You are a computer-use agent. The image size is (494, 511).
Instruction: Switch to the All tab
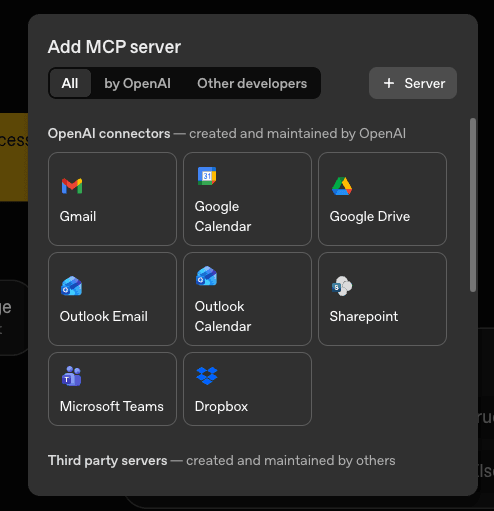(x=70, y=83)
